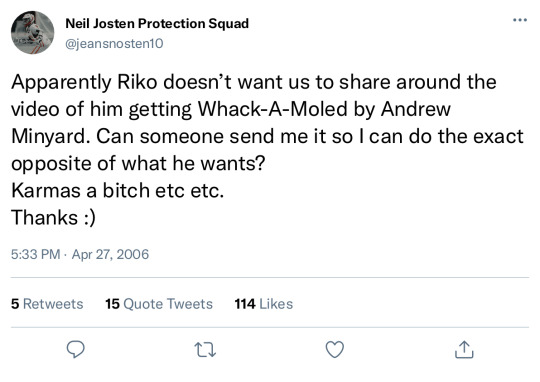This screenshot has height=382, width=540.
Task: Open the share tray icon
Action: (464, 350)
